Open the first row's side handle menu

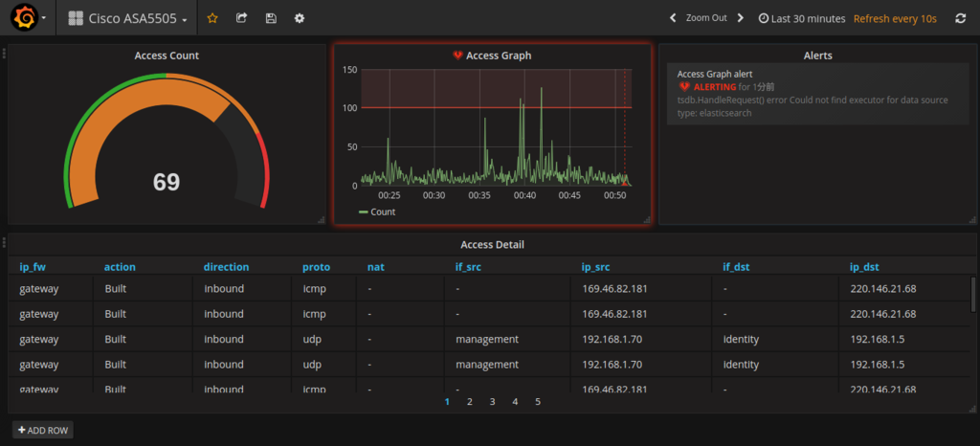click(x=4, y=54)
